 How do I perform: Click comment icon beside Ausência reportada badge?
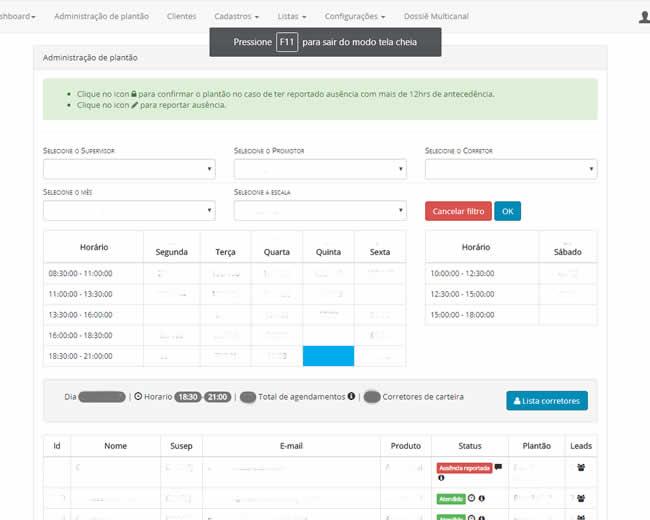pyautogui.click(x=498, y=468)
